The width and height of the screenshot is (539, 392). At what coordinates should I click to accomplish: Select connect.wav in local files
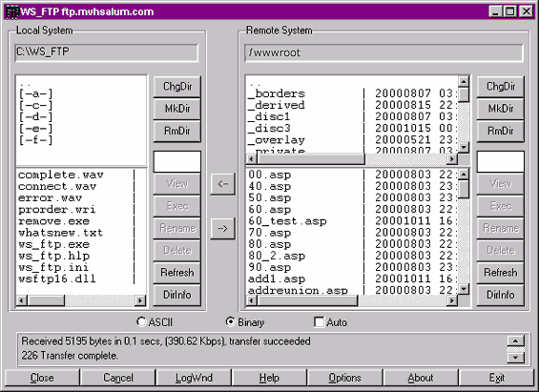(57, 187)
